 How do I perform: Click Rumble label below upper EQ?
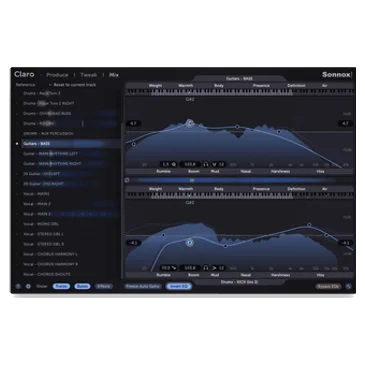[163, 171]
